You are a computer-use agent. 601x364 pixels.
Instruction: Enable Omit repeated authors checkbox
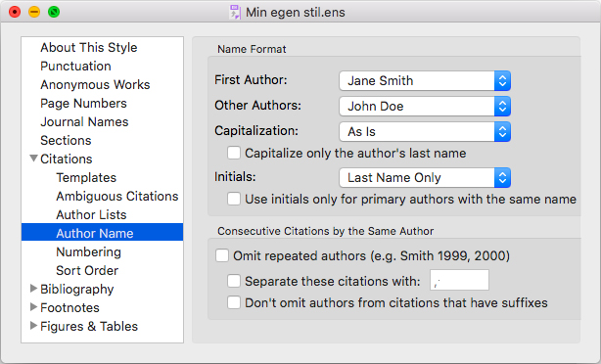tap(222, 255)
